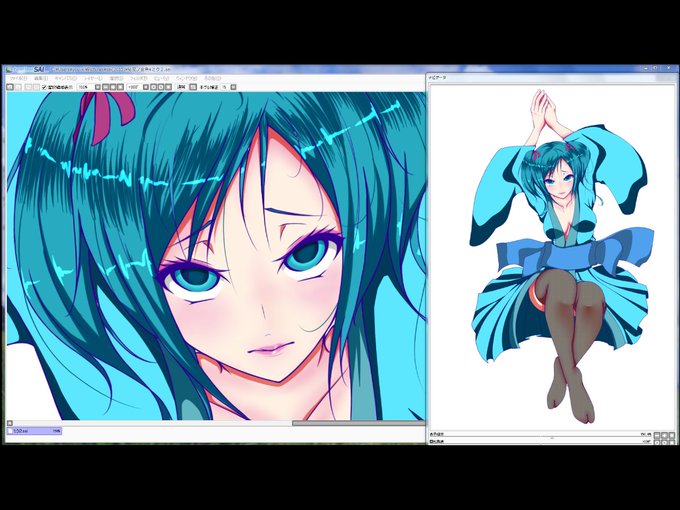680x510 pixels.
Task: Open the zoom percentage dropdown arrow
Action: 98,87
